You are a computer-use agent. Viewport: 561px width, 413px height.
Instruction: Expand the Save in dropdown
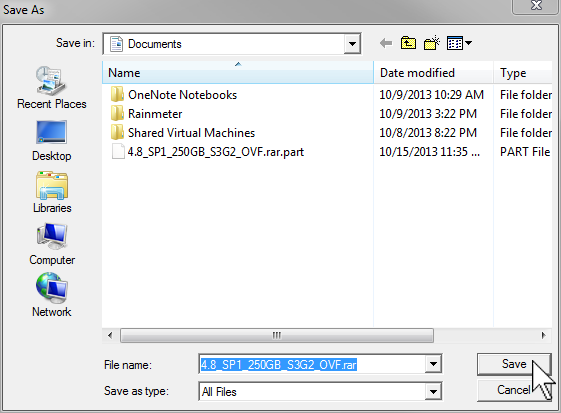pyautogui.click(x=352, y=44)
